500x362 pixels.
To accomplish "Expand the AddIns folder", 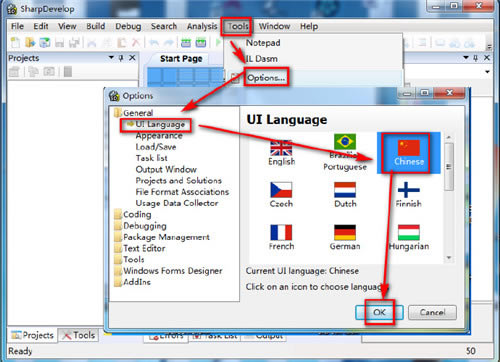I will pyautogui.click(x=118, y=282).
